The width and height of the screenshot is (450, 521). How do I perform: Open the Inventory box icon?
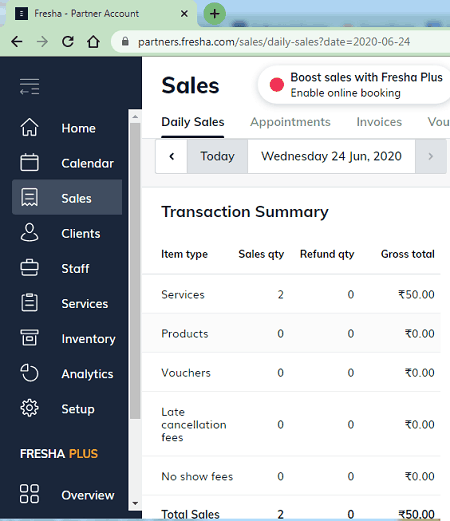tap(29, 338)
